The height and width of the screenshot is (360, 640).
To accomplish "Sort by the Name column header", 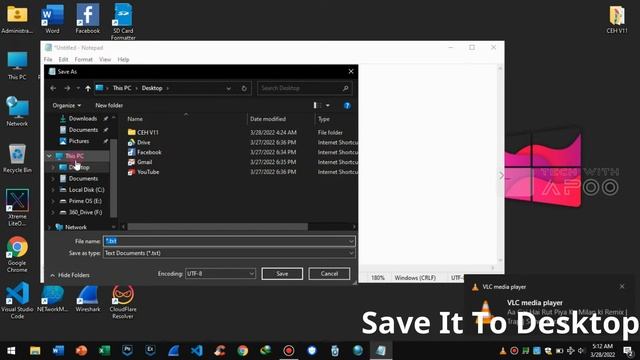I will pos(135,119).
